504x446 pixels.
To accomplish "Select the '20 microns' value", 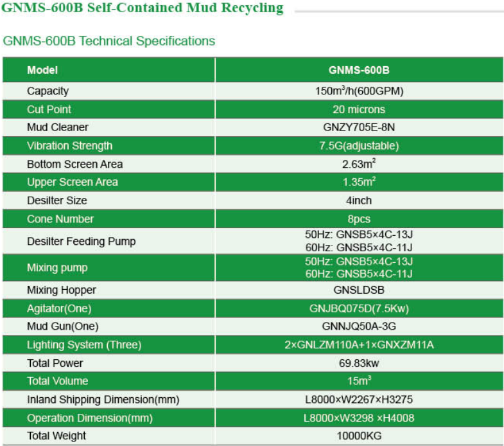I will tap(359, 109).
